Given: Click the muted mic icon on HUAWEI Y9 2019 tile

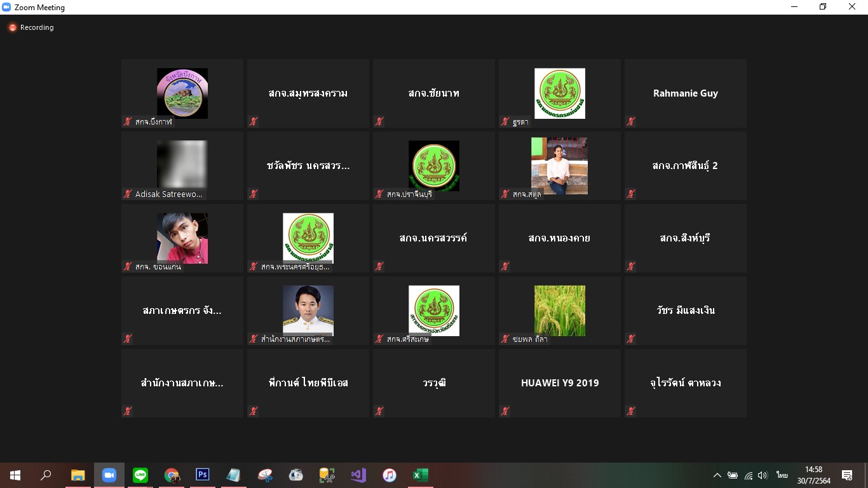Looking at the screenshot, I should coord(505,411).
